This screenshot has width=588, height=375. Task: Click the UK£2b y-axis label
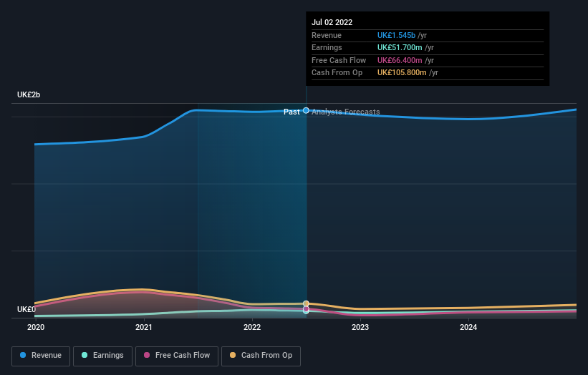29,94
